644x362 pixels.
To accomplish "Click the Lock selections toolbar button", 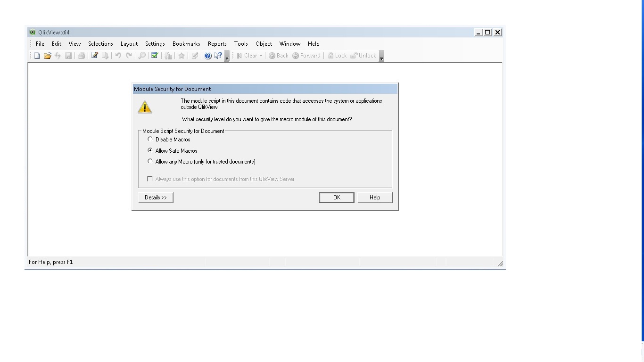I will 337,56.
